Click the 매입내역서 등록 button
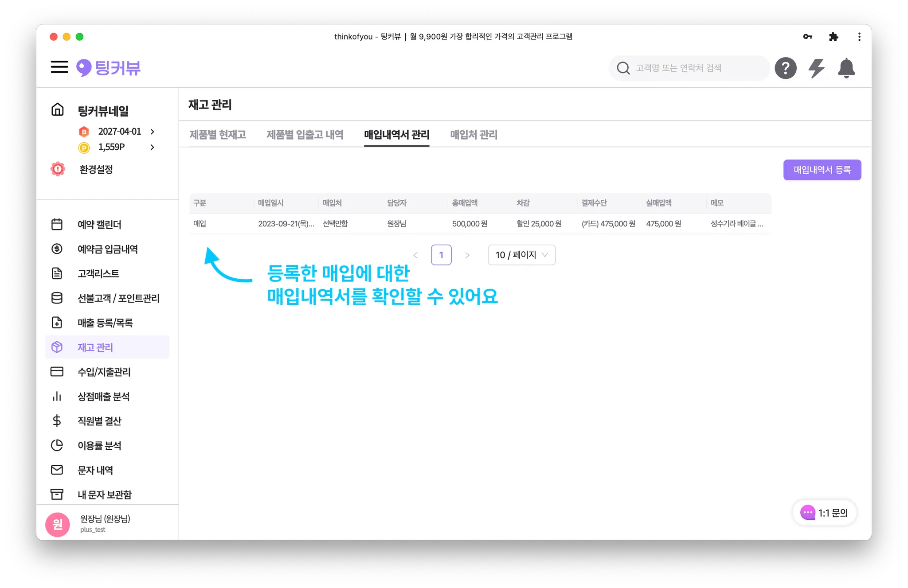 pyautogui.click(x=822, y=170)
